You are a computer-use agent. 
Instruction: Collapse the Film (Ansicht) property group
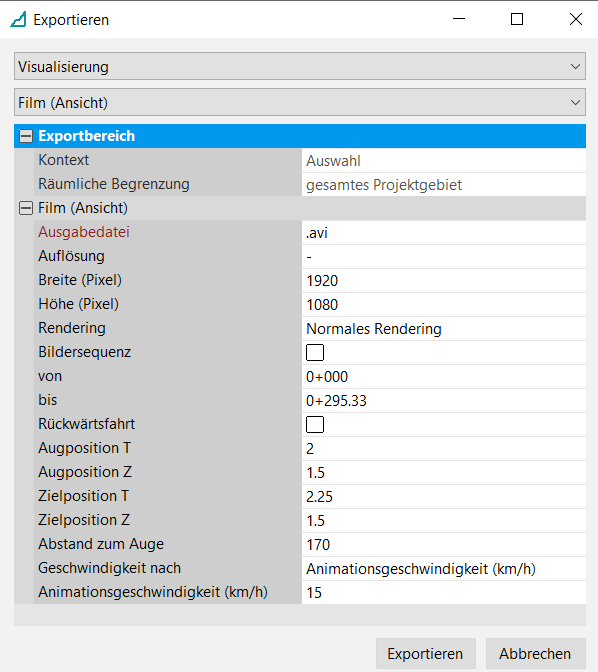26,208
